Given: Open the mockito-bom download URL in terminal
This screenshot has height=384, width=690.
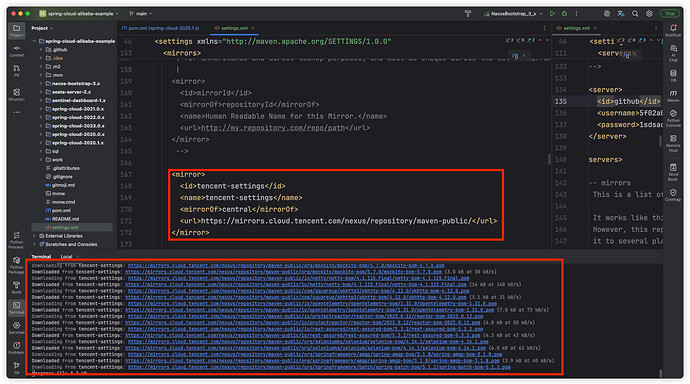Looking at the screenshot, I should [286, 266].
